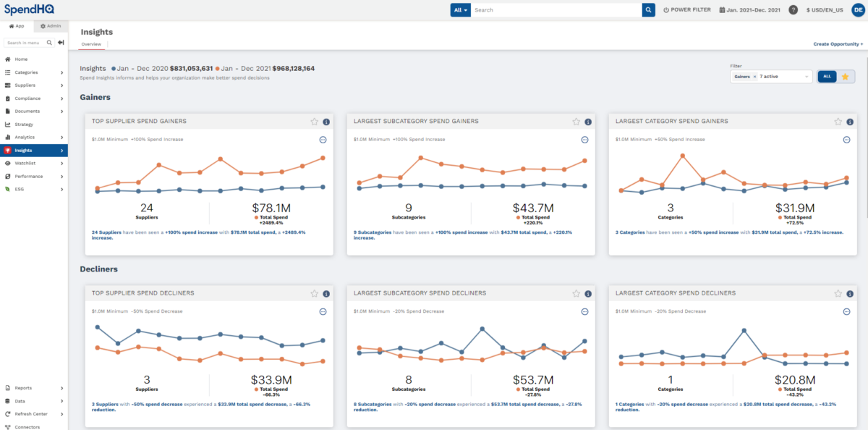View info on Largest Category Spend Decliners
This screenshot has height=430, width=868.
(x=848, y=293)
